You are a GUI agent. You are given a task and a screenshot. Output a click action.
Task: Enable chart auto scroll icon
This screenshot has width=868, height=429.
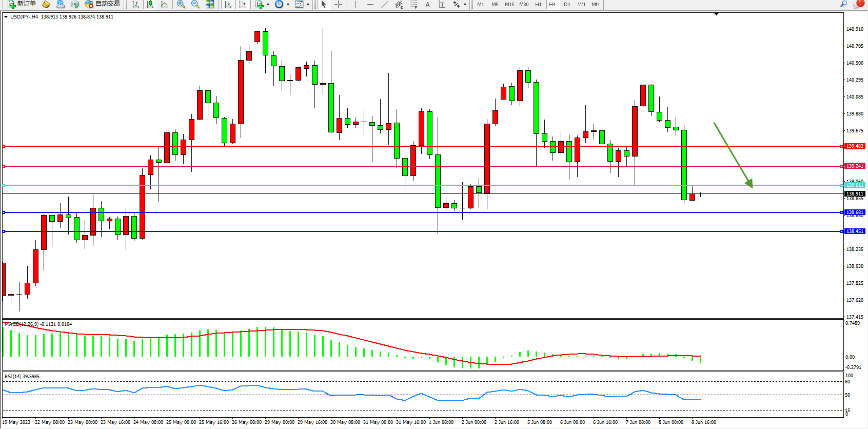pos(228,4)
